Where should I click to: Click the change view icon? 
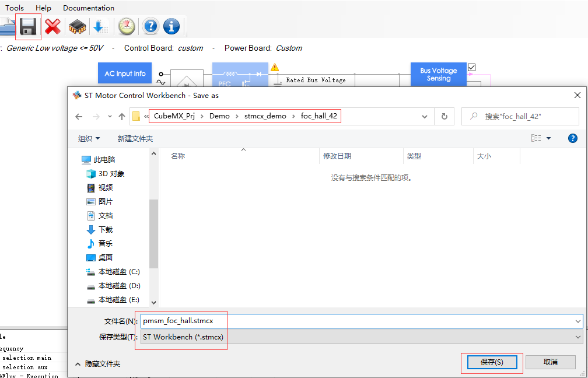pos(536,138)
